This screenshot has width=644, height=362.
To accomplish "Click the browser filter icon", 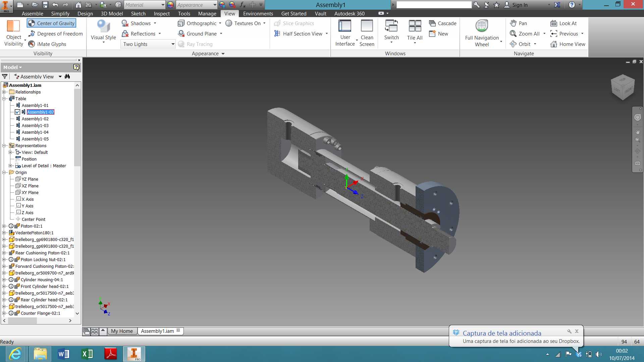I will click(x=5, y=76).
